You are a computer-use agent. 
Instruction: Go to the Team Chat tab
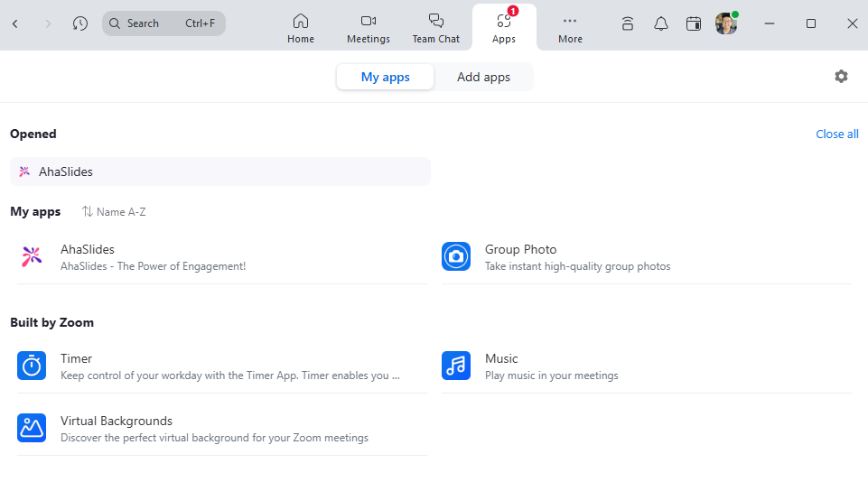pos(435,27)
